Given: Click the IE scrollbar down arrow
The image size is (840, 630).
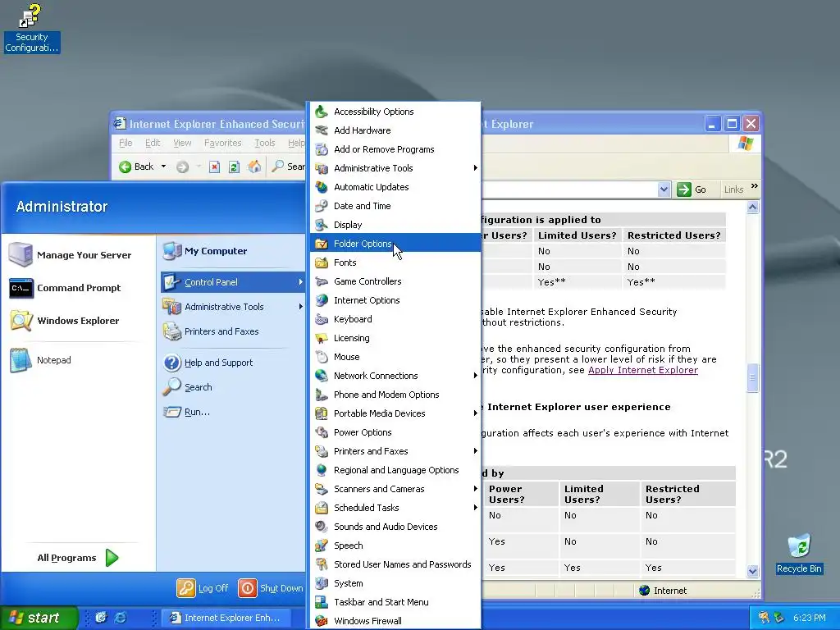Looking at the screenshot, I should [753, 571].
